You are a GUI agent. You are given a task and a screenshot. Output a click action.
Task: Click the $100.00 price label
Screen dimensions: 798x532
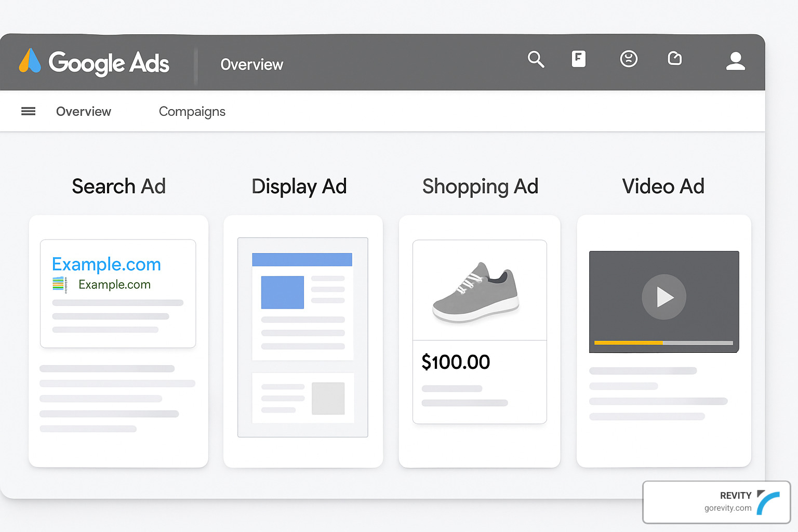[x=456, y=362]
